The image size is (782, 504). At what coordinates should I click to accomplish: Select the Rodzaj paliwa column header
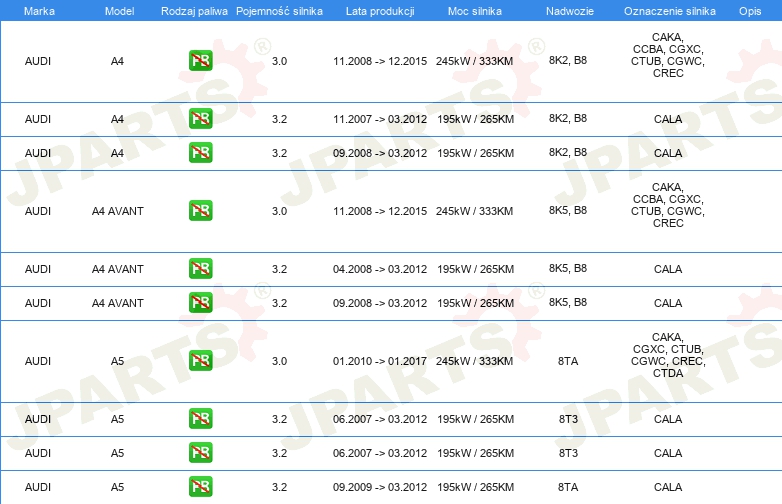(x=194, y=11)
